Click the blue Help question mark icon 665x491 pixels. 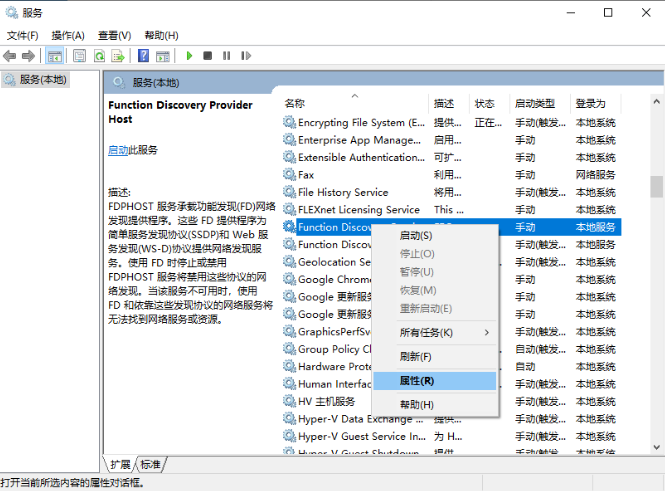[143, 56]
